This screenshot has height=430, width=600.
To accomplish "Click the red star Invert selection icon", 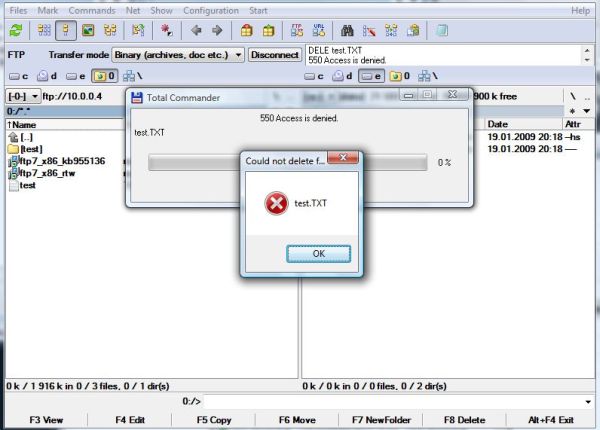I will [166, 30].
